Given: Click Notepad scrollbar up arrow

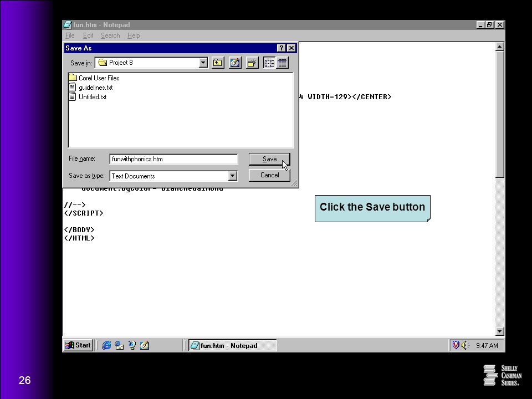Looking at the screenshot, I should click(499, 47).
